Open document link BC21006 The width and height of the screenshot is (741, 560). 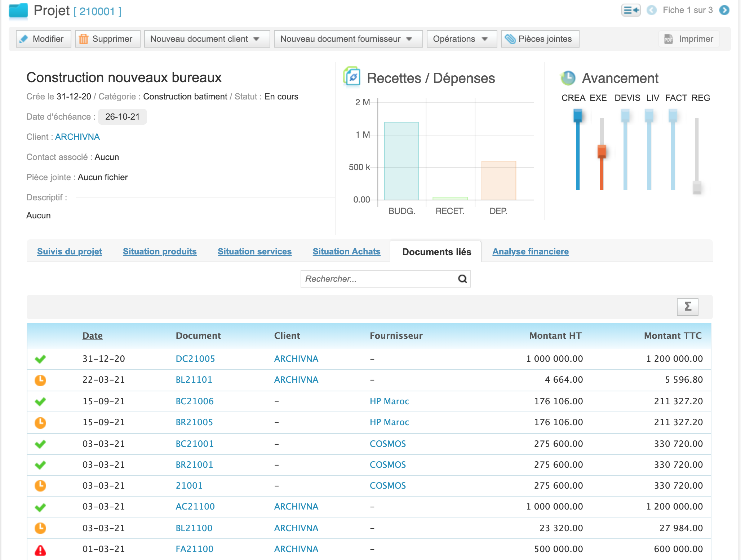point(195,401)
